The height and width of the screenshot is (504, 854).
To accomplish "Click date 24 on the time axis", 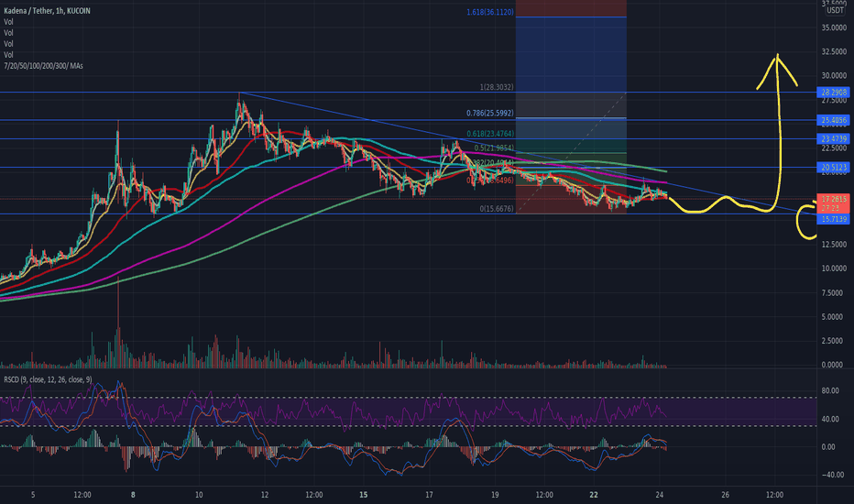I will click(x=660, y=495).
